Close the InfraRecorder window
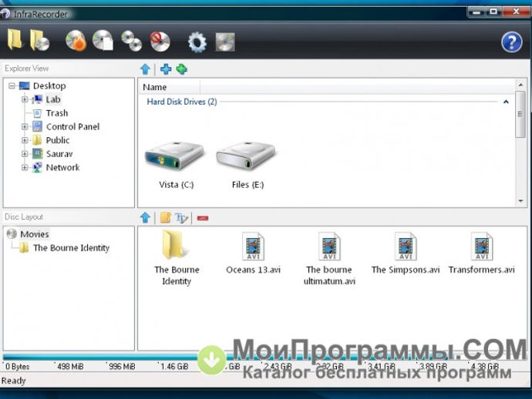The height and width of the screenshot is (399, 532). (x=516, y=12)
